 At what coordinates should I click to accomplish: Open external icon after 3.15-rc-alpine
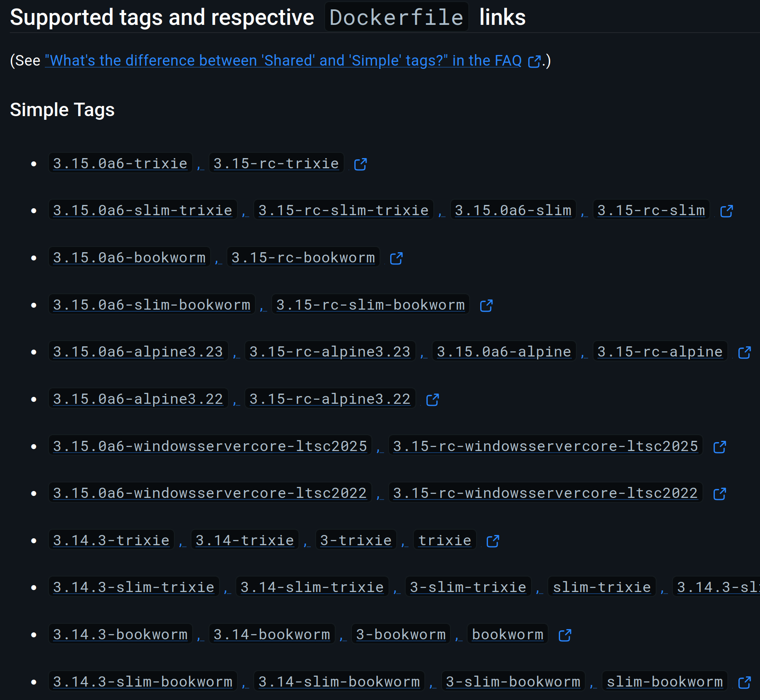point(745,352)
